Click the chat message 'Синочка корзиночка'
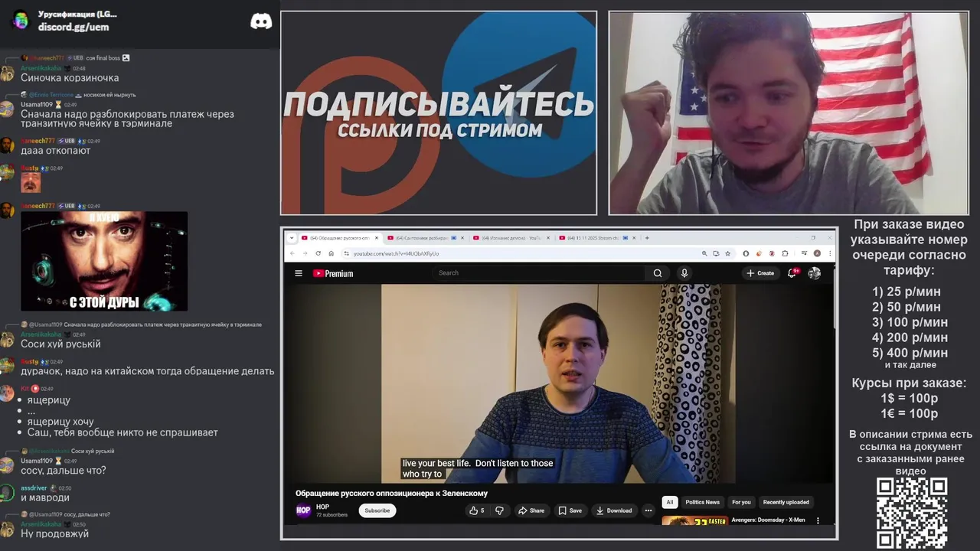Image resolution: width=980 pixels, height=551 pixels. pos(70,78)
